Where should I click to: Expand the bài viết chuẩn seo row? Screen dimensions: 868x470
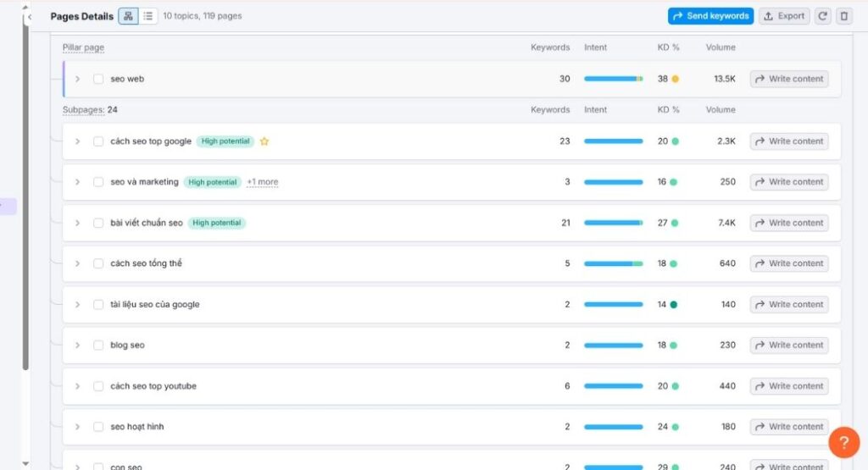(x=77, y=223)
